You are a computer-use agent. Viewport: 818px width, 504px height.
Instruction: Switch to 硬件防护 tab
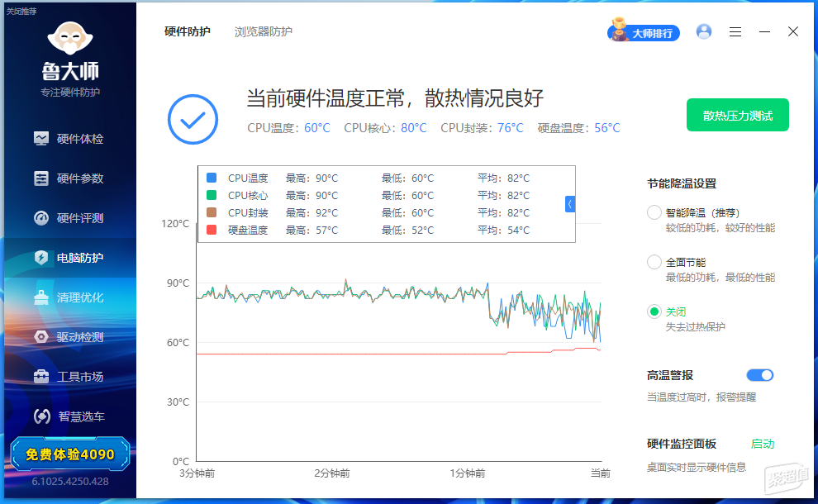point(188,31)
